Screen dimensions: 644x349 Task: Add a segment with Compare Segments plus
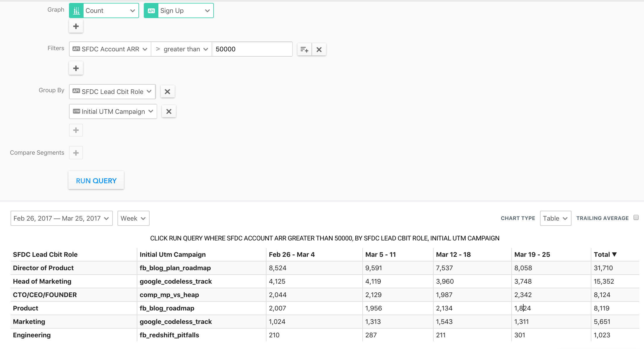point(76,153)
